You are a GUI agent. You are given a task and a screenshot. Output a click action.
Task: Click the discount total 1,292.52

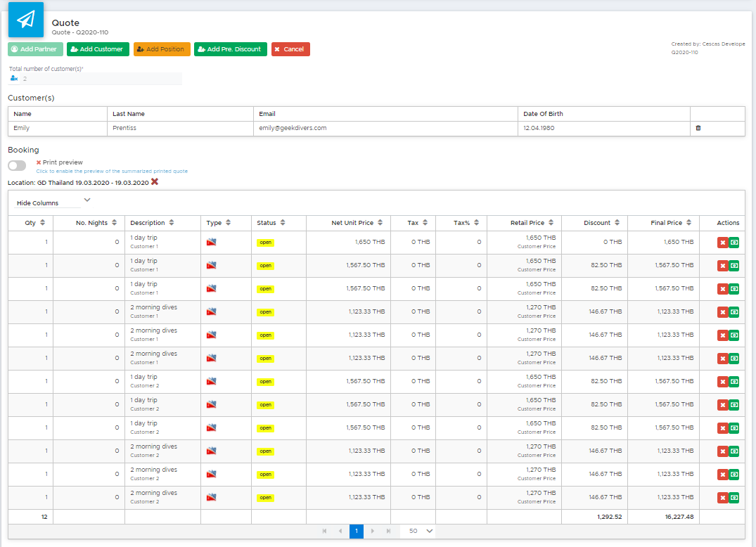point(610,517)
